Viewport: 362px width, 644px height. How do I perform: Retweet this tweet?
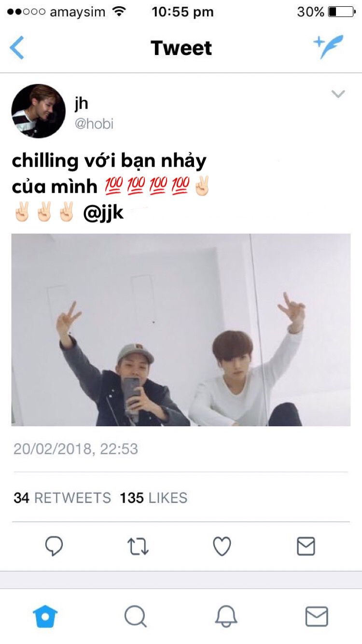click(x=138, y=546)
